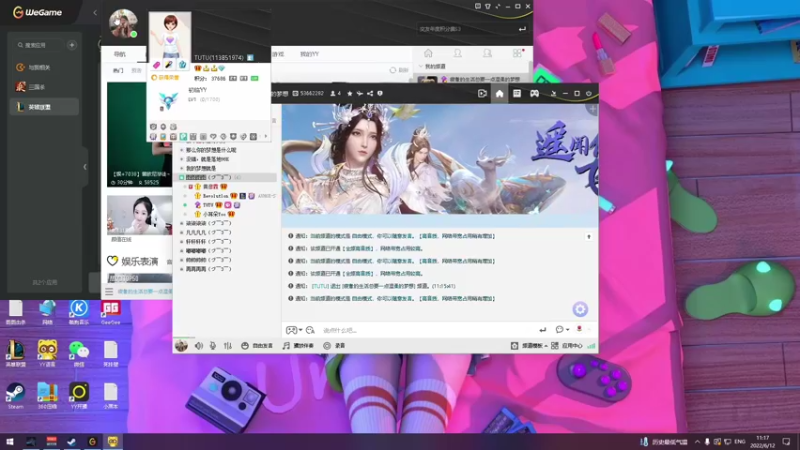Open the live stream thumbnail with 58525 viewers
800x450 pixels.
point(139,135)
